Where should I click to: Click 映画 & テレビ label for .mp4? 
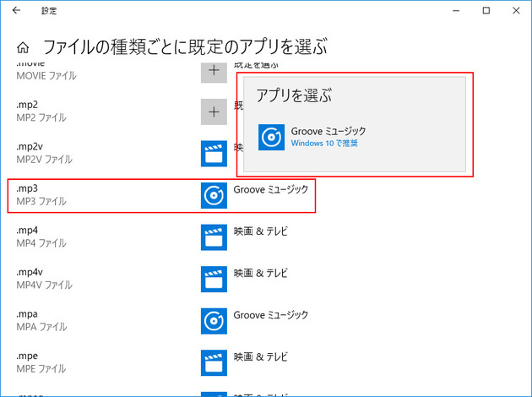261,231
